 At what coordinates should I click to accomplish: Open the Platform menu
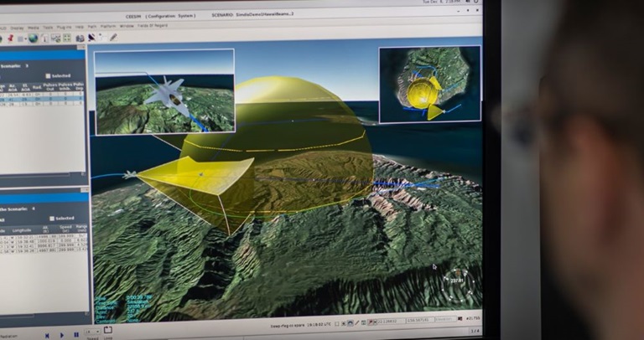tap(107, 26)
